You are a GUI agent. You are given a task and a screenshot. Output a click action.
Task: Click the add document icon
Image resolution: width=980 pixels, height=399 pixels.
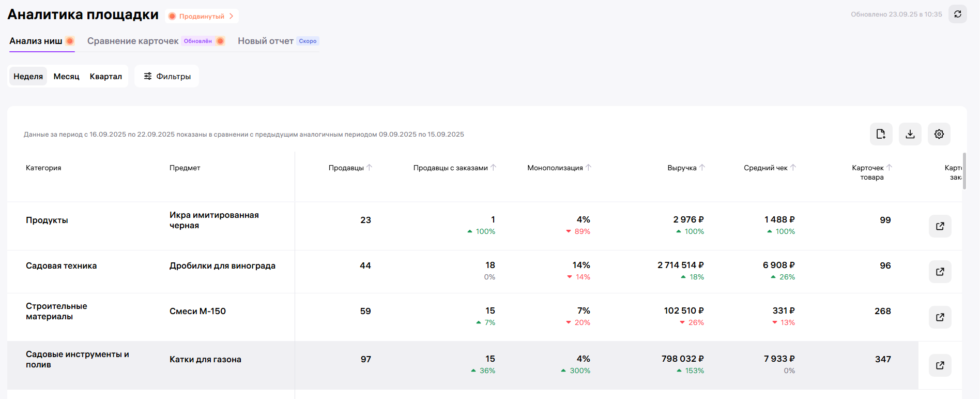[x=881, y=134]
